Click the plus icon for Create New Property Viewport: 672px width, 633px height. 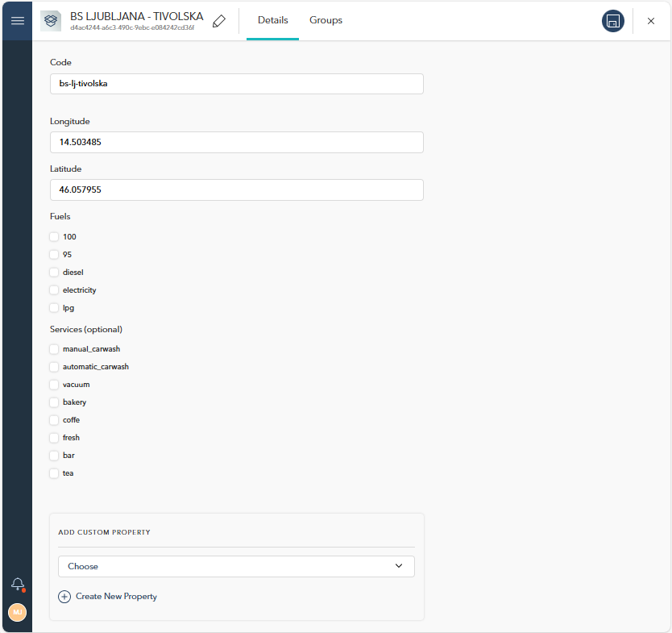(64, 597)
